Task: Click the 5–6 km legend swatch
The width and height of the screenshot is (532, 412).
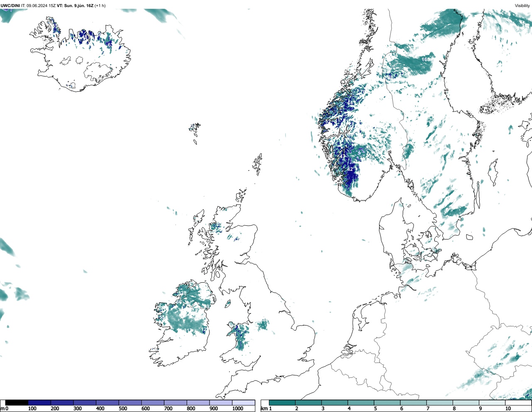Action: 387,402
